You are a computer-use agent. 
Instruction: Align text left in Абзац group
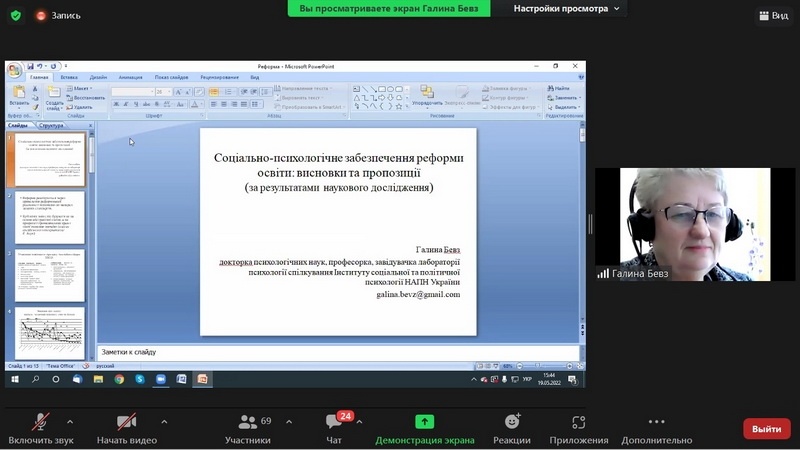coord(213,104)
